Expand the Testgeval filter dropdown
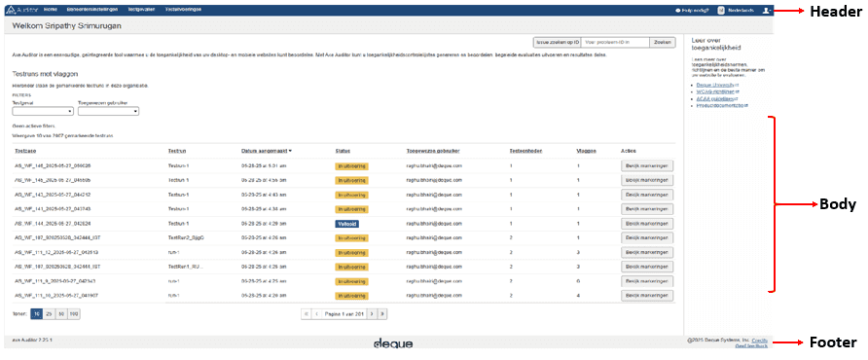Image resolution: width=868 pixels, height=360 pixels. (43, 111)
